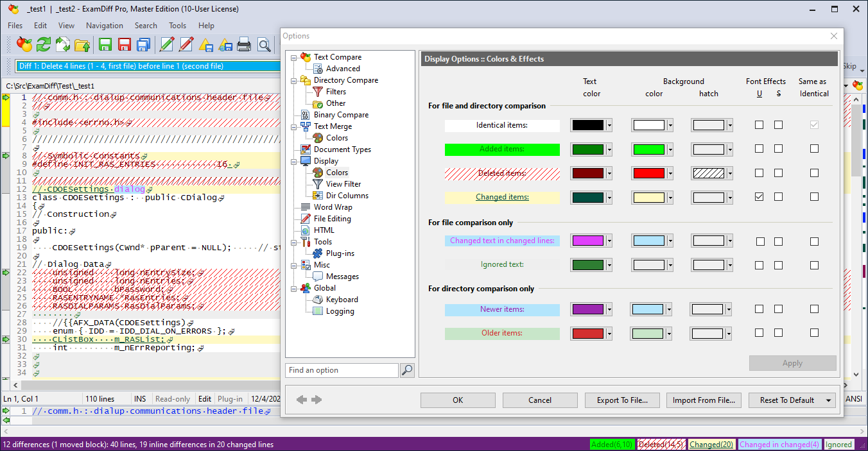The height and width of the screenshot is (451, 868).
Task: Click the print preview magnifier icon
Action: coord(264,44)
